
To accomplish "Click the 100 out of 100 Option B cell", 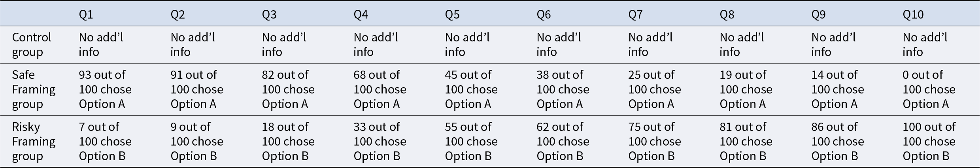I will 929,141.
